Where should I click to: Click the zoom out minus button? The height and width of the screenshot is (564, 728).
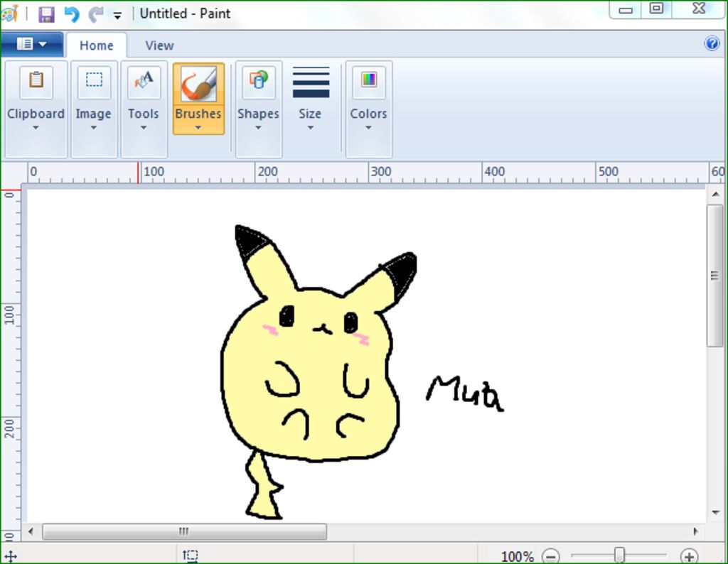[551, 555]
